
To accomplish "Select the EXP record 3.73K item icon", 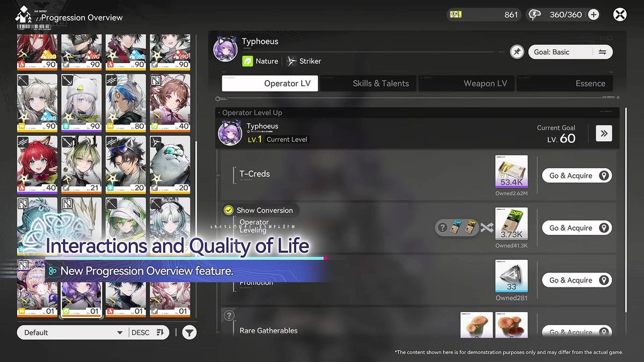I will click(x=511, y=224).
